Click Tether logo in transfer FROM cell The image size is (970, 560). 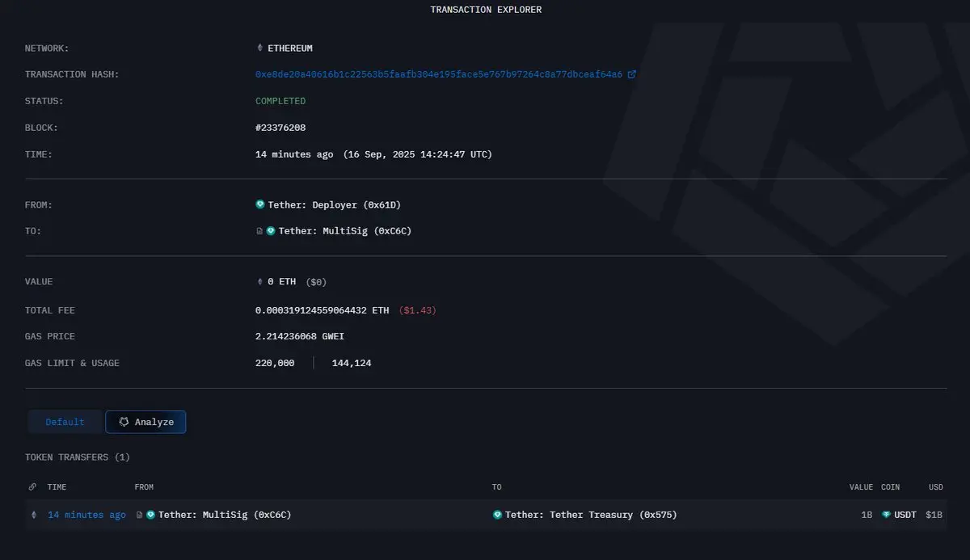[150, 515]
